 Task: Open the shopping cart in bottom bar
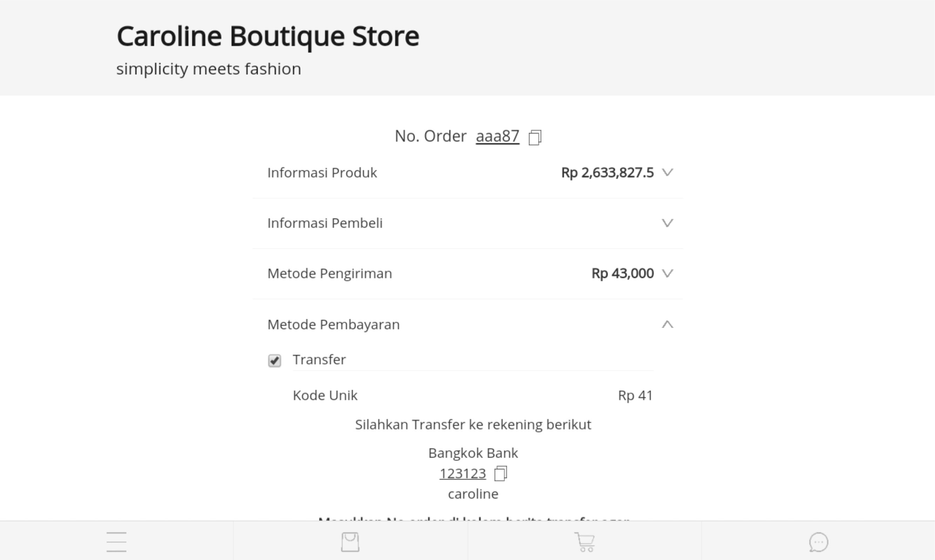584,542
